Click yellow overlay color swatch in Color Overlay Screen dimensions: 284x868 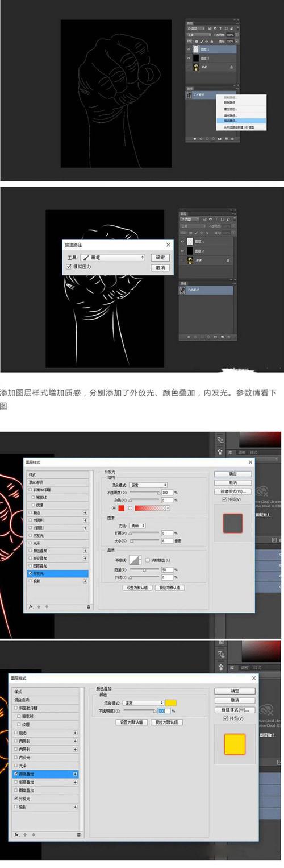(172, 702)
